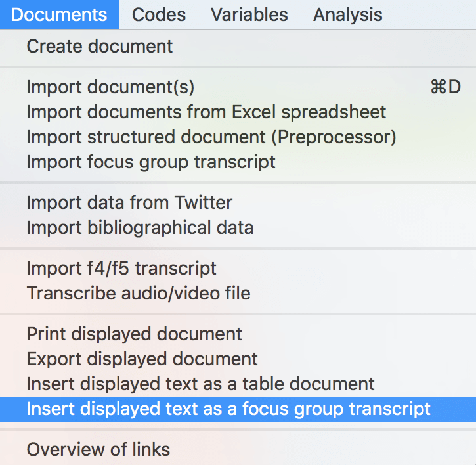
Task: Choose Print displayed document
Action: [x=238, y=334]
